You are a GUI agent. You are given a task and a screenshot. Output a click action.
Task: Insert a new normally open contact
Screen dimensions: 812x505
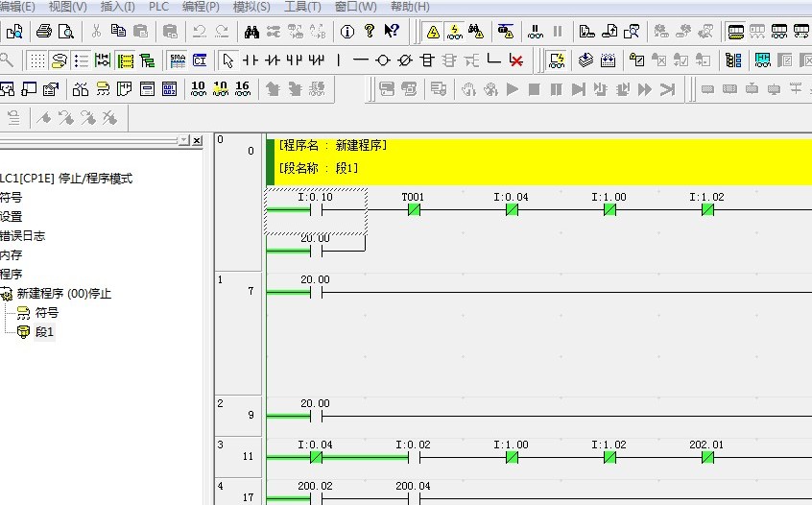click(251, 60)
